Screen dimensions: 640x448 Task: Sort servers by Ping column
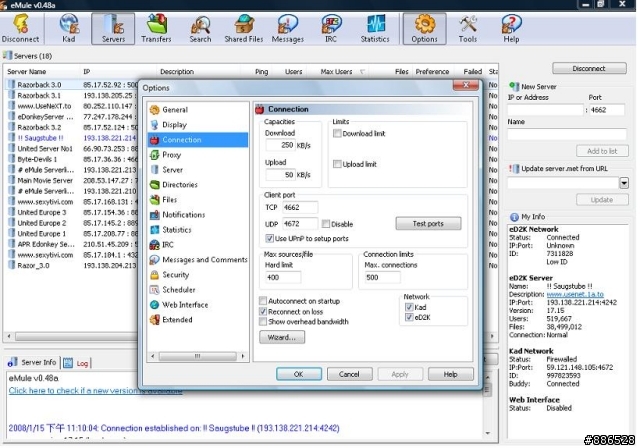[x=262, y=72]
